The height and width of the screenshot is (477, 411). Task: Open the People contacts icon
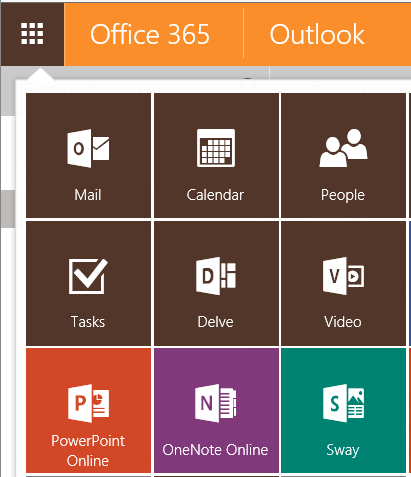coord(343,148)
